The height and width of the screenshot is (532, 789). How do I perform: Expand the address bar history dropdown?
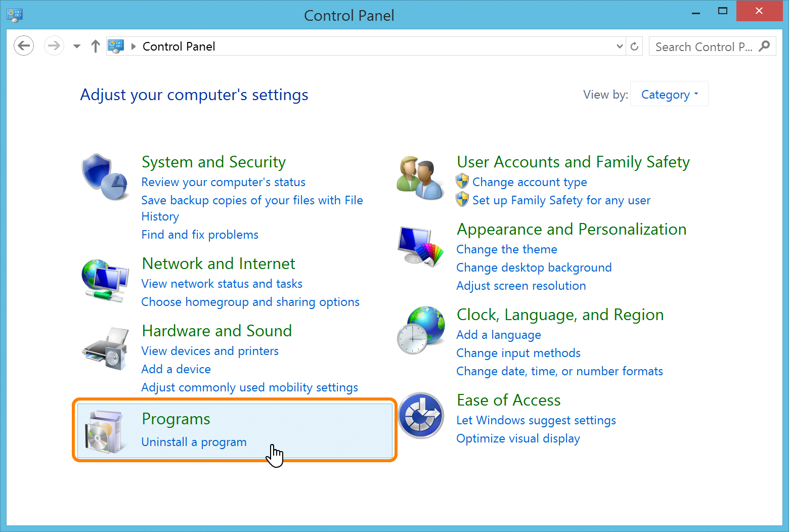(x=620, y=47)
